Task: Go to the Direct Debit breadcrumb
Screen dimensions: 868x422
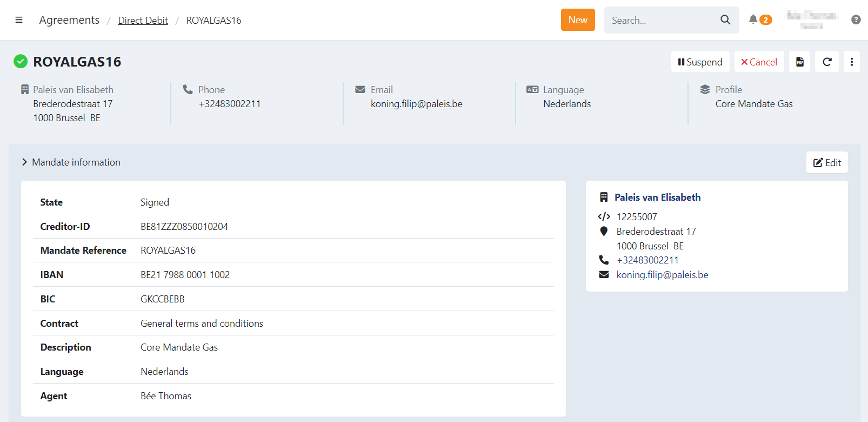Action: click(143, 21)
